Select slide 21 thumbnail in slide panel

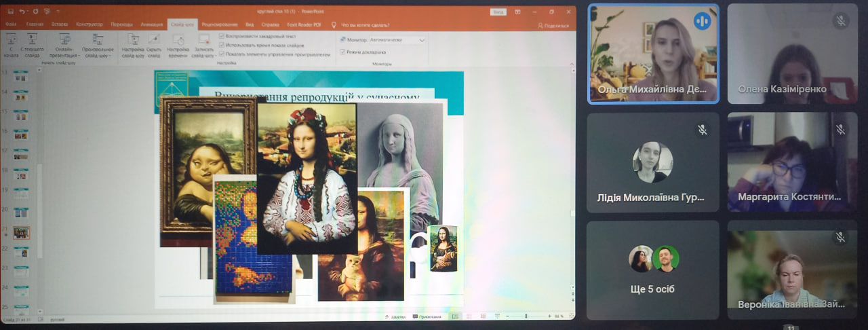pyautogui.click(x=22, y=233)
